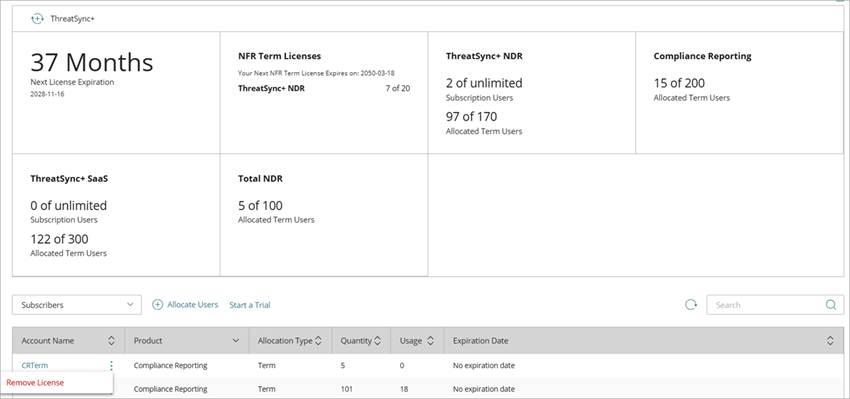Click the 2028-11-16 expiration date
Viewport: 850px width, 399px height.
coord(48,94)
